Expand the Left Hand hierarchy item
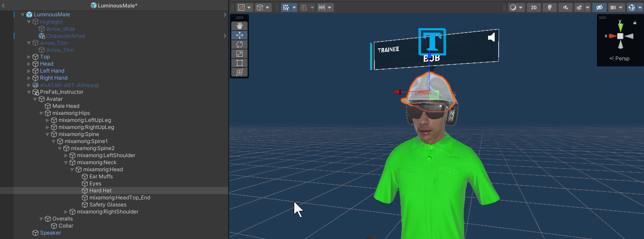 [x=29, y=71]
